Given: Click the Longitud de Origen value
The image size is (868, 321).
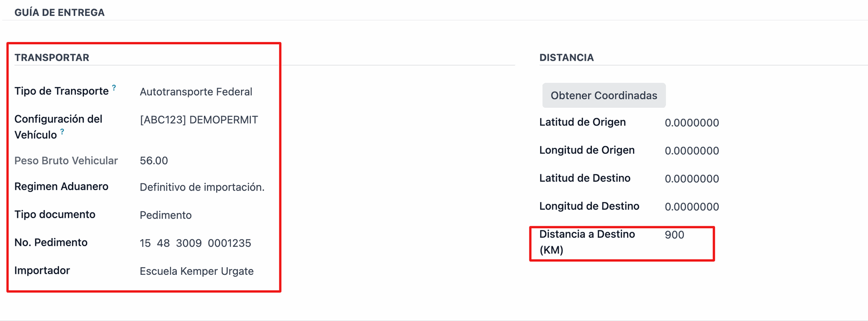Looking at the screenshot, I should click(691, 151).
